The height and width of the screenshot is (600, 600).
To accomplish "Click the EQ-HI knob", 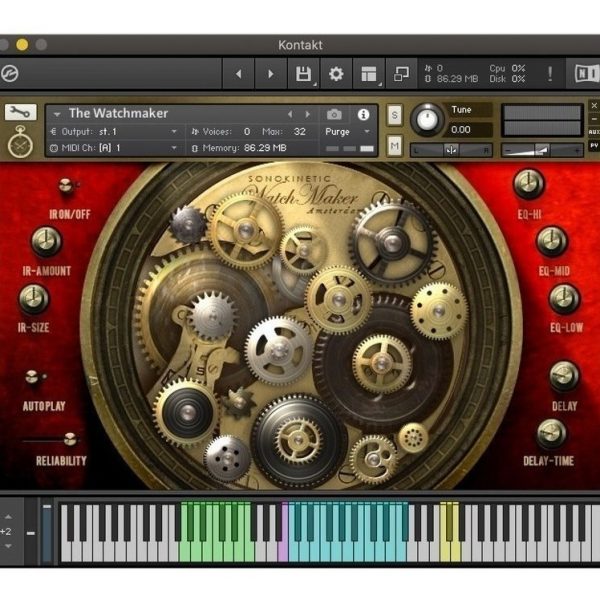I will pos(528,184).
